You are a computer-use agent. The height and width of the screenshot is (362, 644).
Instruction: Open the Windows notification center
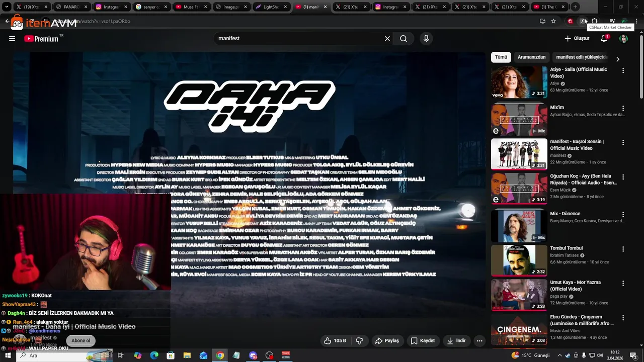[x=633, y=355]
